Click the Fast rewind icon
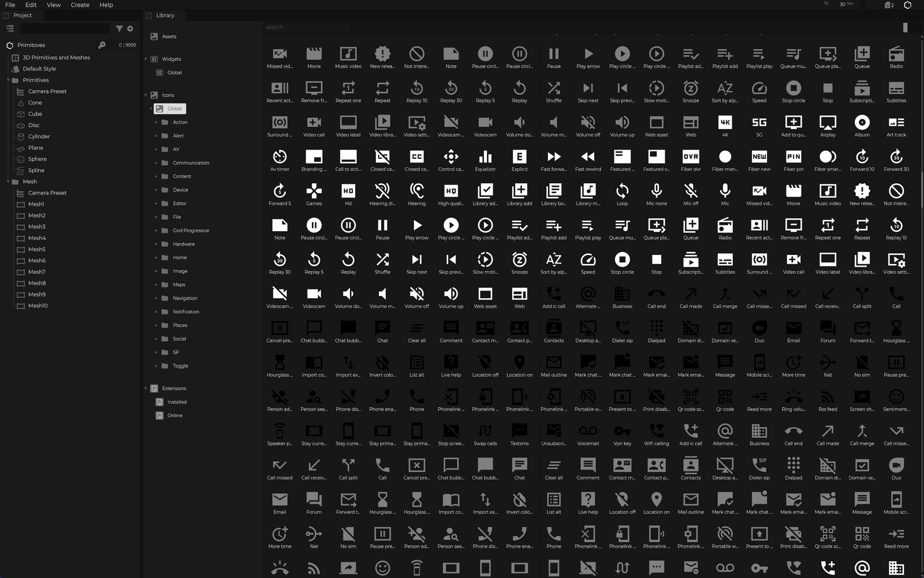 pyautogui.click(x=588, y=157)
